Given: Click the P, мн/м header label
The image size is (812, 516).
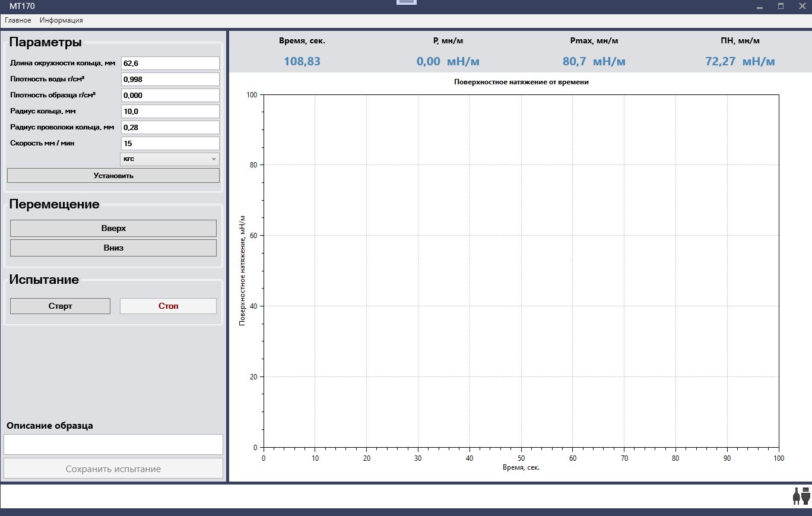Looking at the screenshot, I should click(x=448, y=41).
